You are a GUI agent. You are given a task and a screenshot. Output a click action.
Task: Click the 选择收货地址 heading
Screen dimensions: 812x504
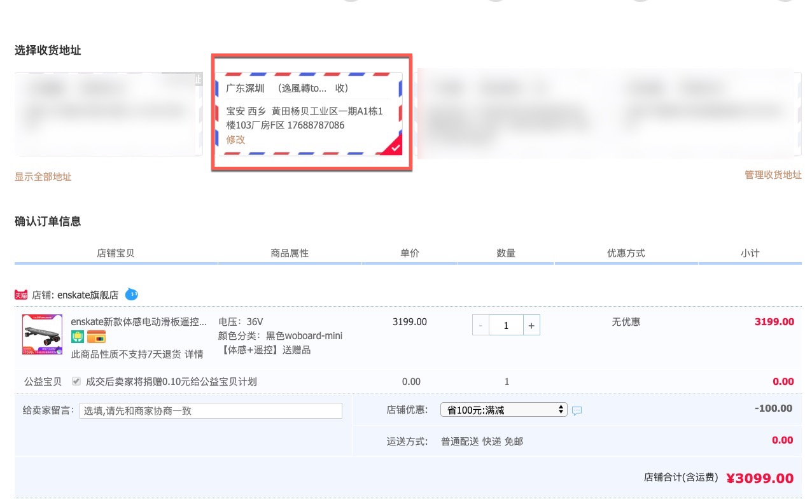pos(48,50)
